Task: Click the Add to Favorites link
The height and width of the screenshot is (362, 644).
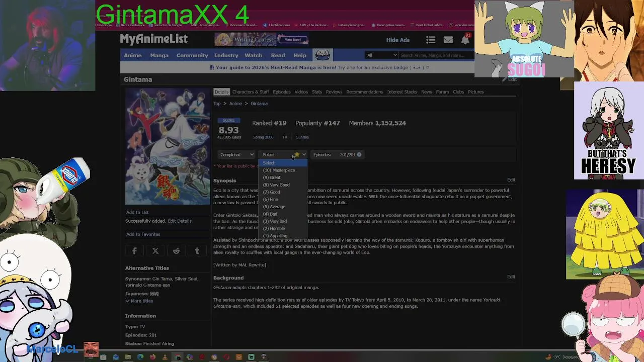Action: coord(143,234)
